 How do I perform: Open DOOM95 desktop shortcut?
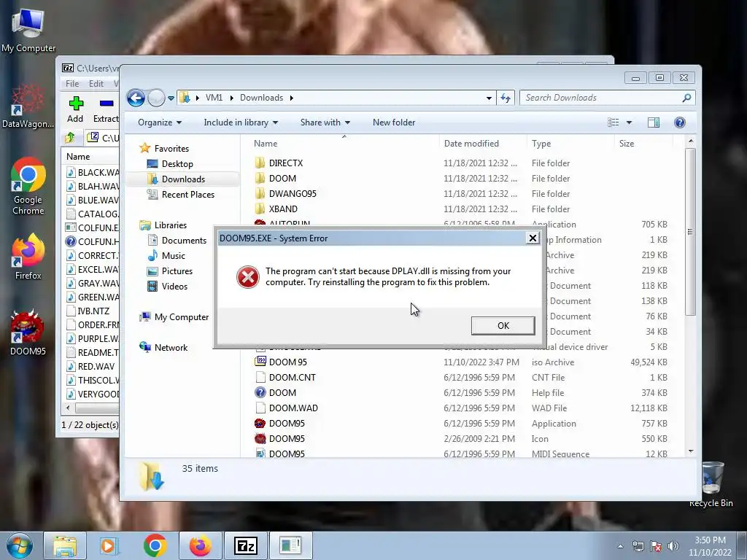tap(28, 332)
